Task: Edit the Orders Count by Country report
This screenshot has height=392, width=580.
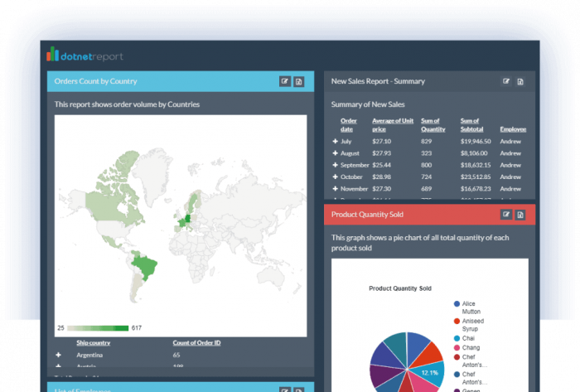Action: coord(284,81)
